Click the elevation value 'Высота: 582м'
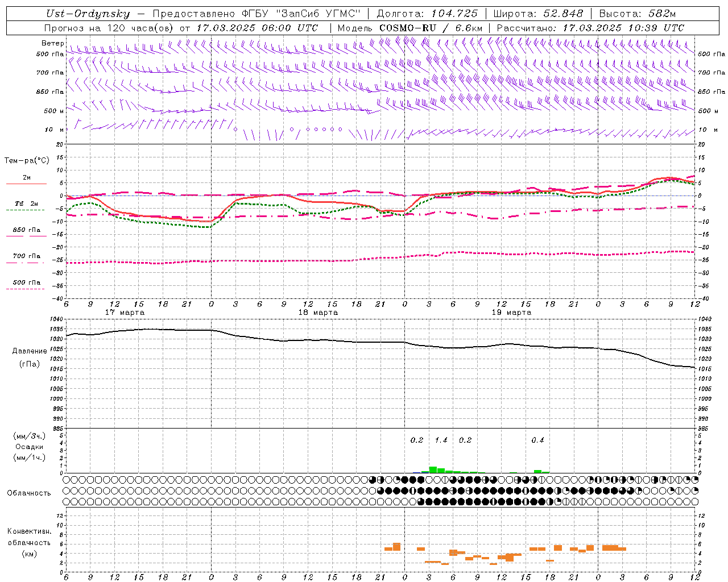728x582 pixels. (638, 14)
